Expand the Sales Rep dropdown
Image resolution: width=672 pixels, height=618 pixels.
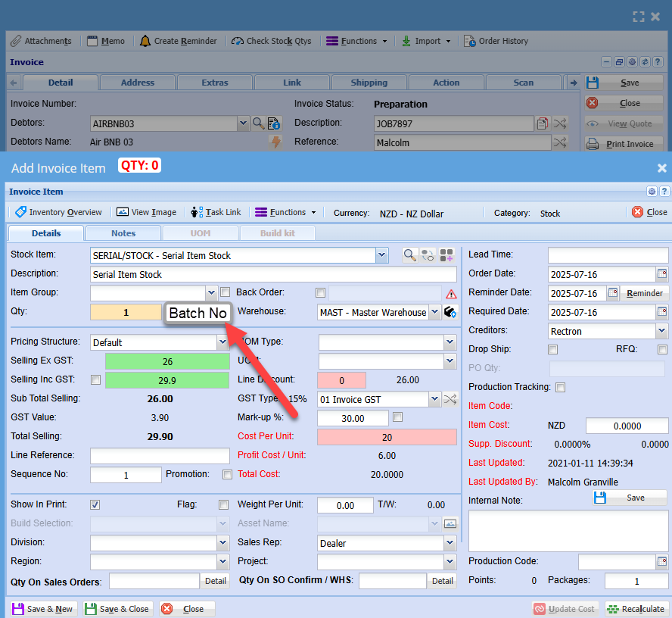click(450, 543)
